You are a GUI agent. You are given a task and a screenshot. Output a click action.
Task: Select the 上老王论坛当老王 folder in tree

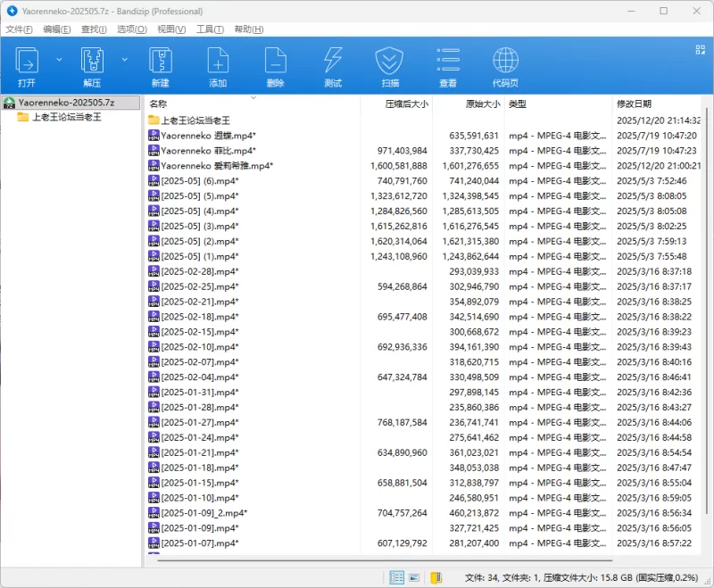pos(67,117)
